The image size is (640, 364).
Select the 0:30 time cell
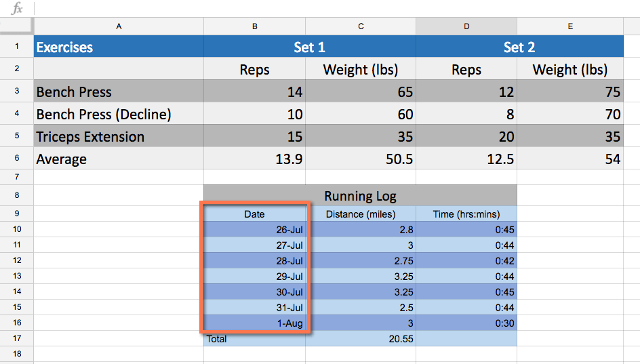[x=466, y=323]
